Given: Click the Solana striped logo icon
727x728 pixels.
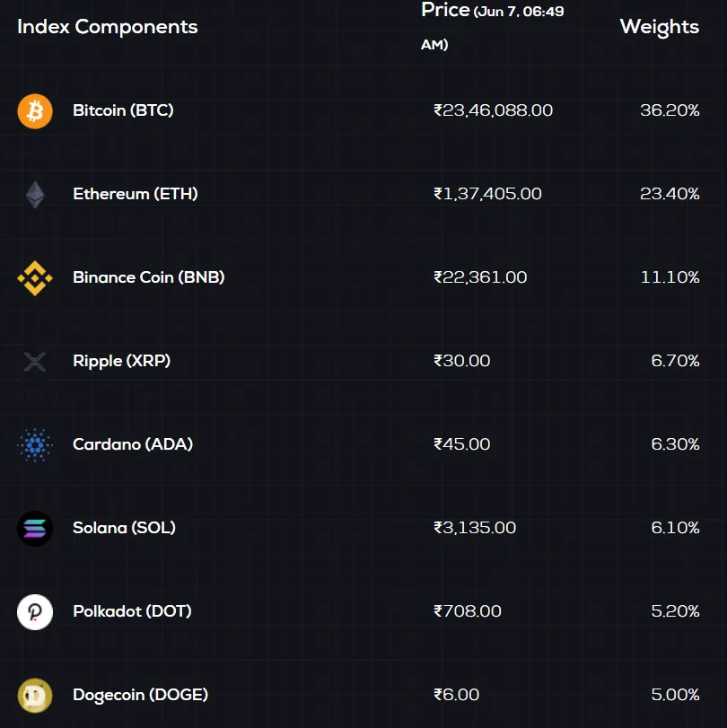Looking at the screenshot, I should [x=35, y=529].
